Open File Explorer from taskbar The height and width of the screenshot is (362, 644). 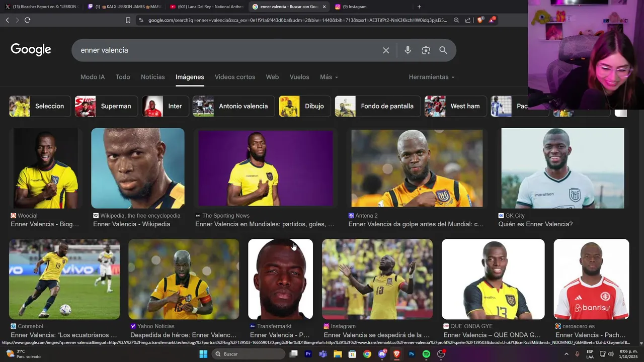(x=338, y=354)
